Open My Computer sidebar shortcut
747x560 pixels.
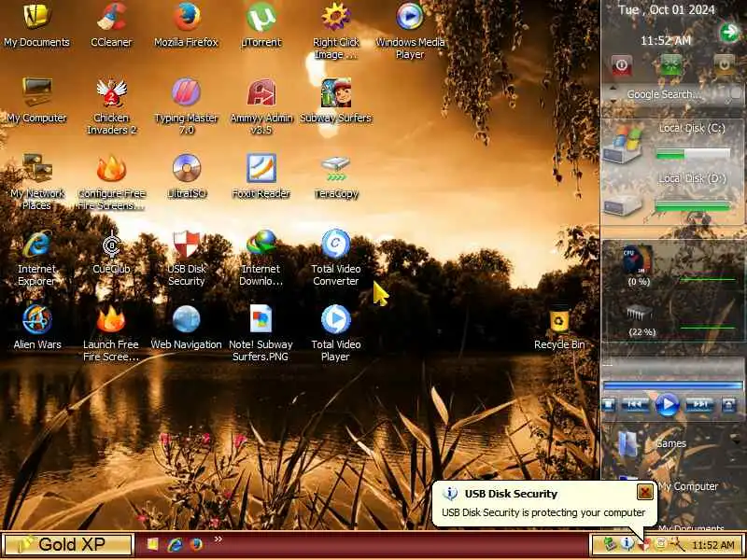click(x=688, y=486)
